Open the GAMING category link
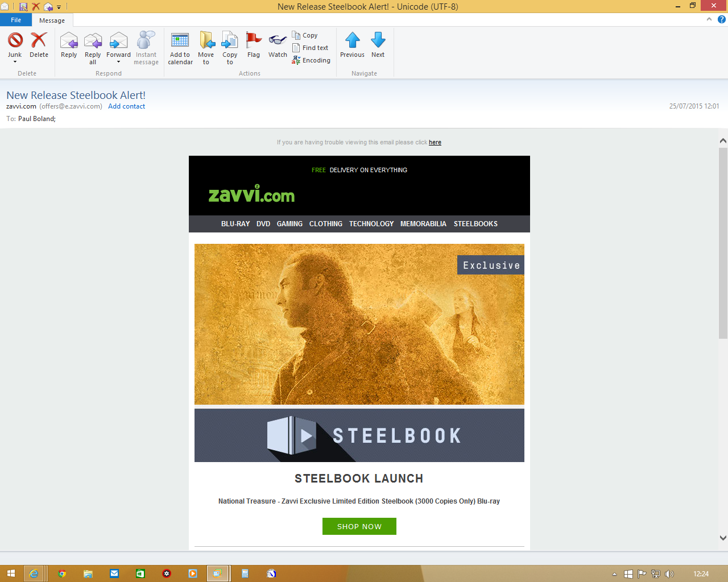728x582 pixels. pyautogui.click(x=289, y=224)
